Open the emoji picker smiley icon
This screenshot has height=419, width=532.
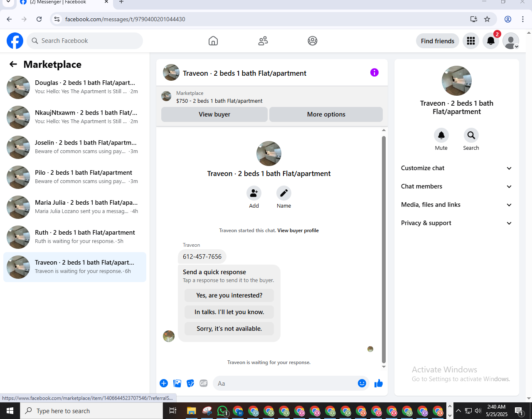point(362,383)
